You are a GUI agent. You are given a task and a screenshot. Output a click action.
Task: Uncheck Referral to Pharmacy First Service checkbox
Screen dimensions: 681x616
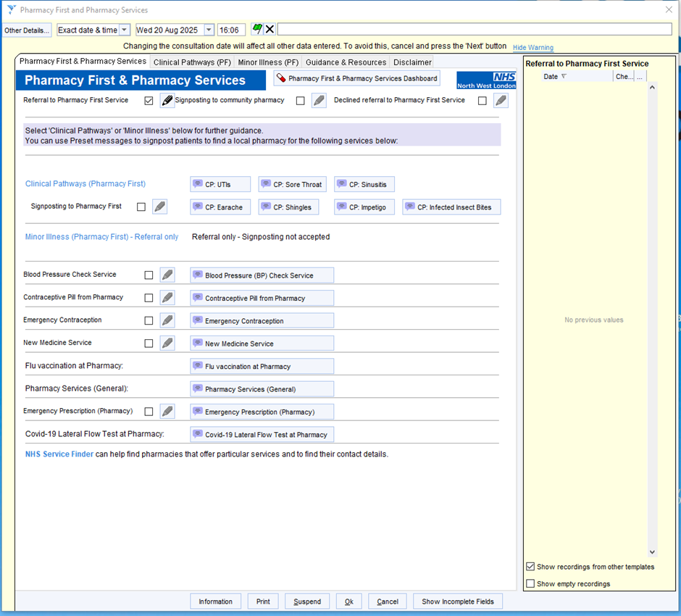pos(149,101)
